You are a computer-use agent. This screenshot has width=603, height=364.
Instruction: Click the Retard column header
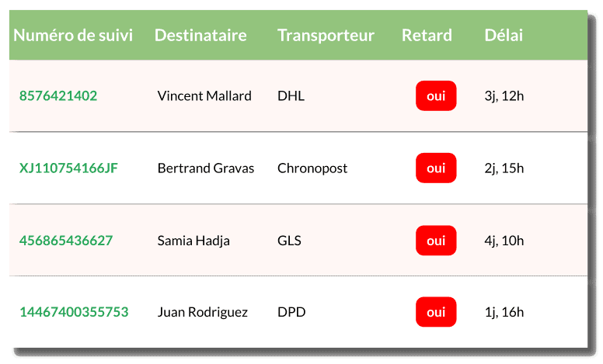tap(427, 36)
